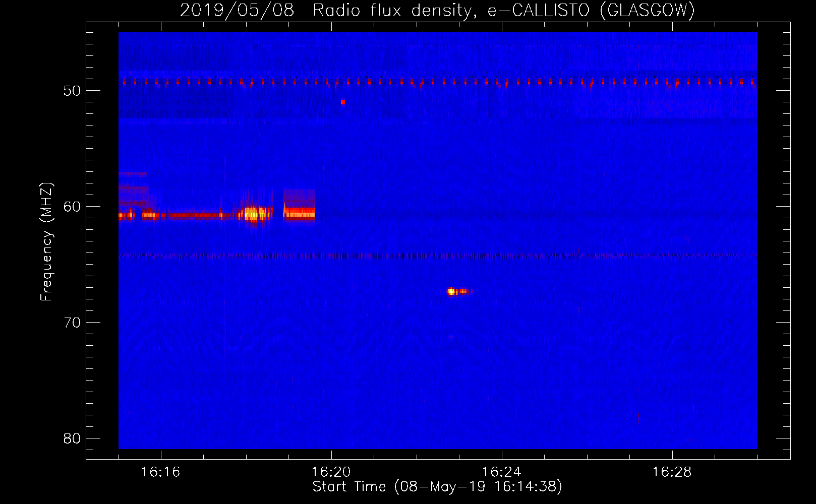Click the 70 frequency tick label
Screen dimensions: 816x504
72,323
